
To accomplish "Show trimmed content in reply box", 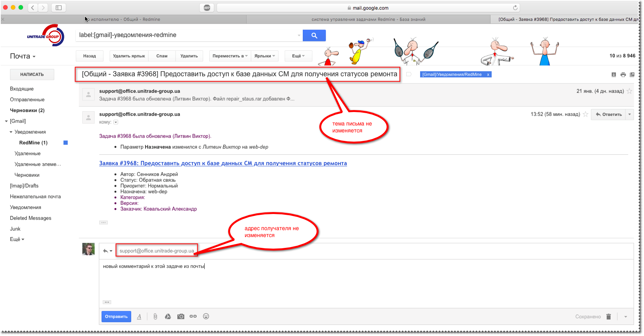I will (107, 302).
